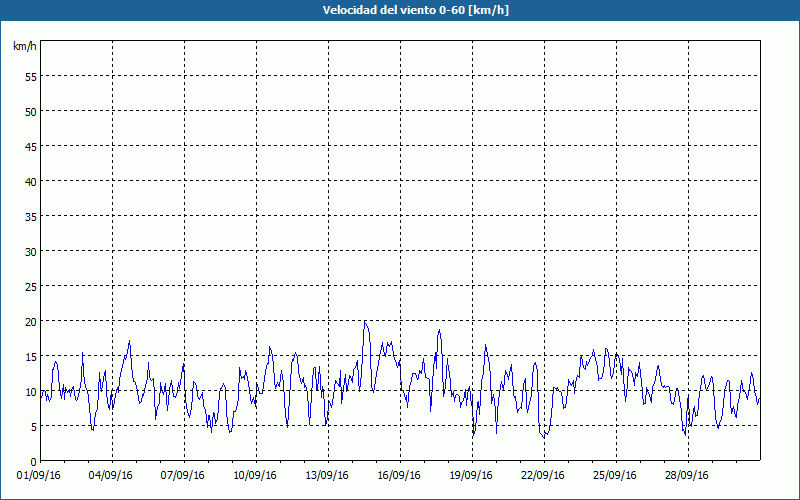Click the date label '01/09/16'
800x500 pixels.
38,476
